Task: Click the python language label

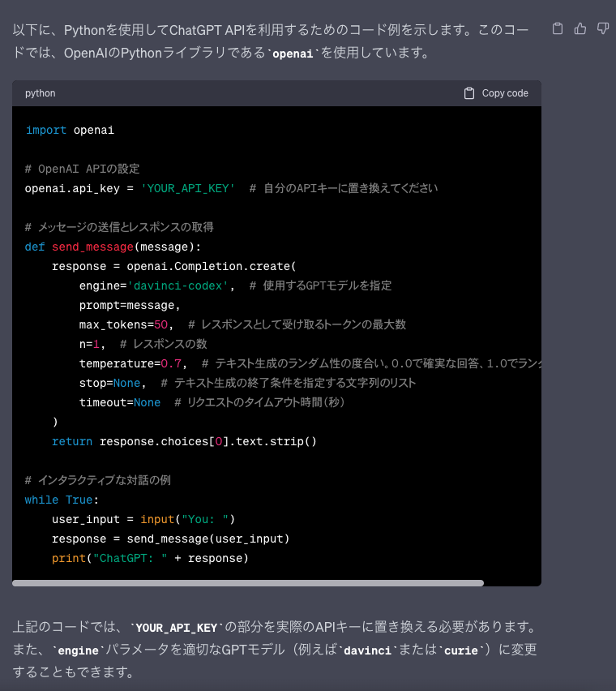Action: click(x=41, y=93)
